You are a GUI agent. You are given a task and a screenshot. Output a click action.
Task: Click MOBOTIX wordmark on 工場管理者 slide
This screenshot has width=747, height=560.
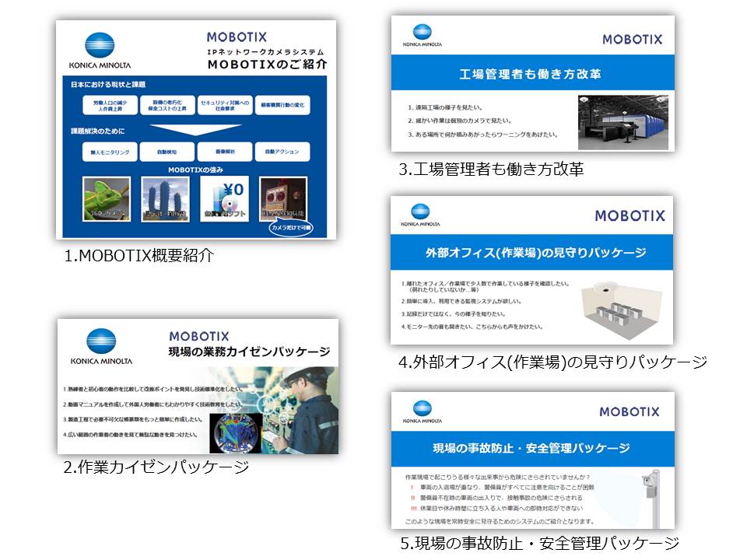632,40
